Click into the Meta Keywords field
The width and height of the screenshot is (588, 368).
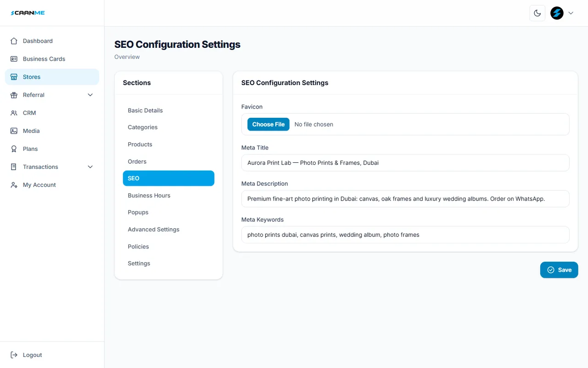click(405, 235)
